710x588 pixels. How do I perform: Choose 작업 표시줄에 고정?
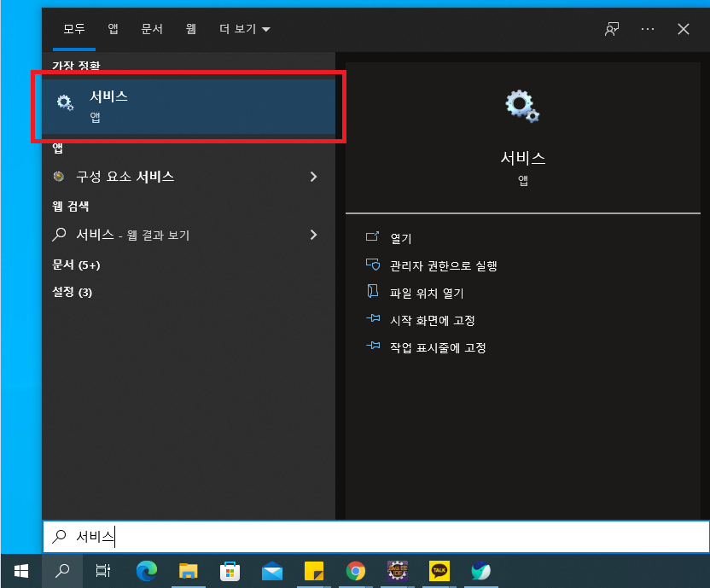(438, 347)
